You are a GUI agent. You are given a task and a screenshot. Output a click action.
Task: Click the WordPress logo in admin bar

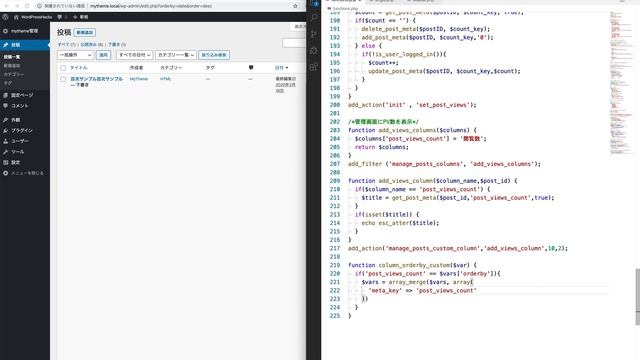[5, 17]
